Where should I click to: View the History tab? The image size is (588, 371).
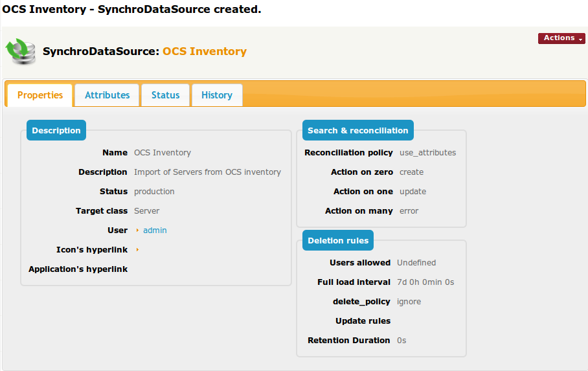tap(216, 95)
